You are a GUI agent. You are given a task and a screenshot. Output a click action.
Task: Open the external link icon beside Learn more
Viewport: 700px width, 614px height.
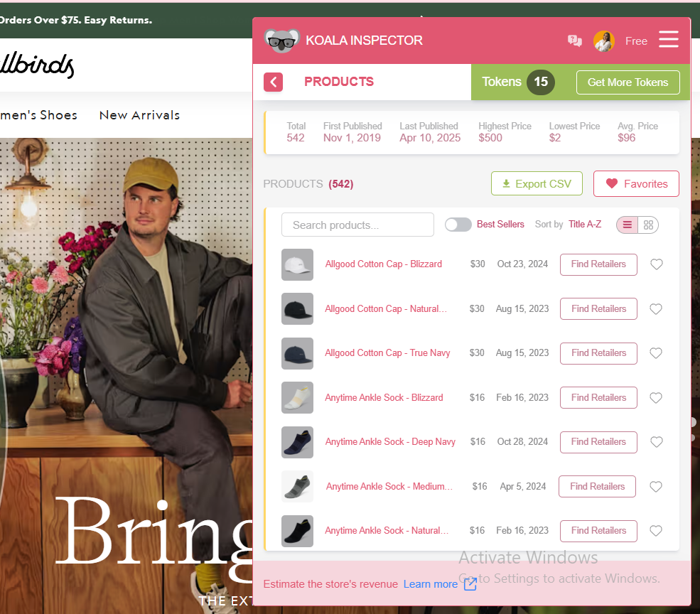(470, 583)
